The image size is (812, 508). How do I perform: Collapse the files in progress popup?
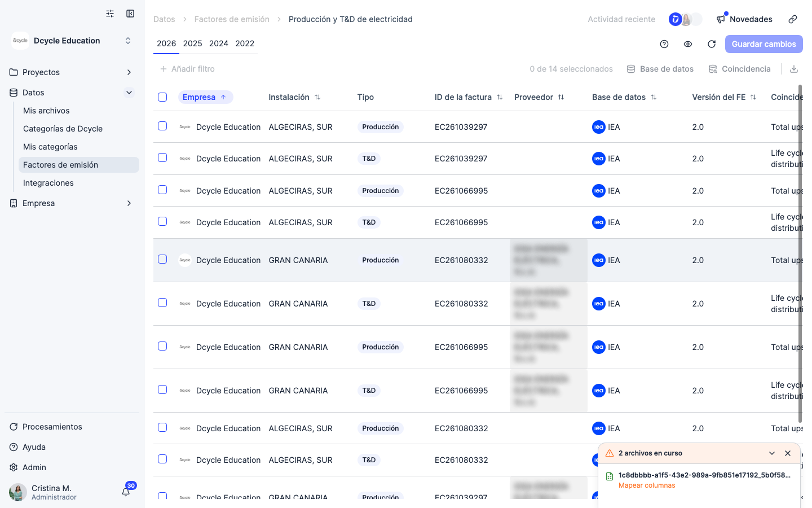click(772, 453)
